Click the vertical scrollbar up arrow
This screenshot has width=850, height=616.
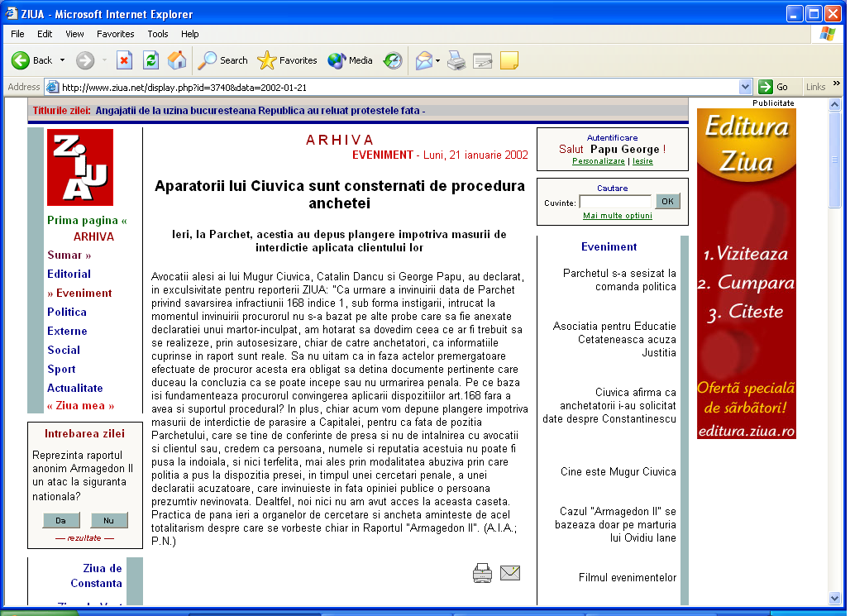(x=834, y=104)
